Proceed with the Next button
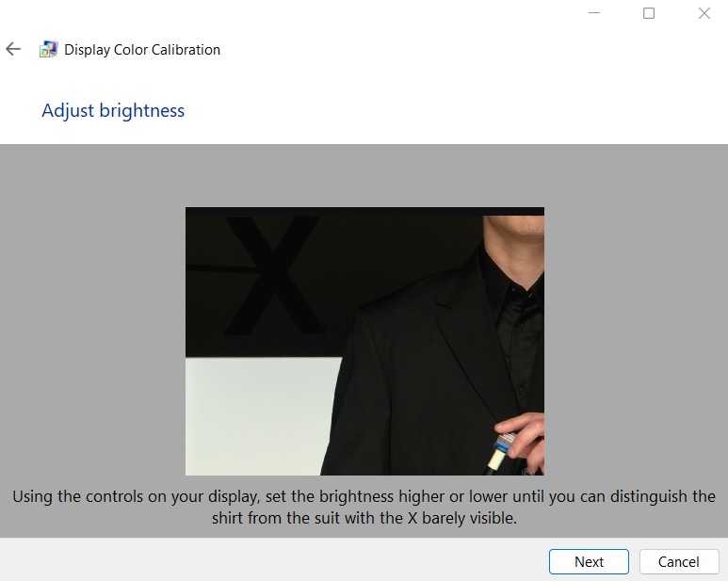This screenshot has width=728, height=581. click(x=590, y=561)
